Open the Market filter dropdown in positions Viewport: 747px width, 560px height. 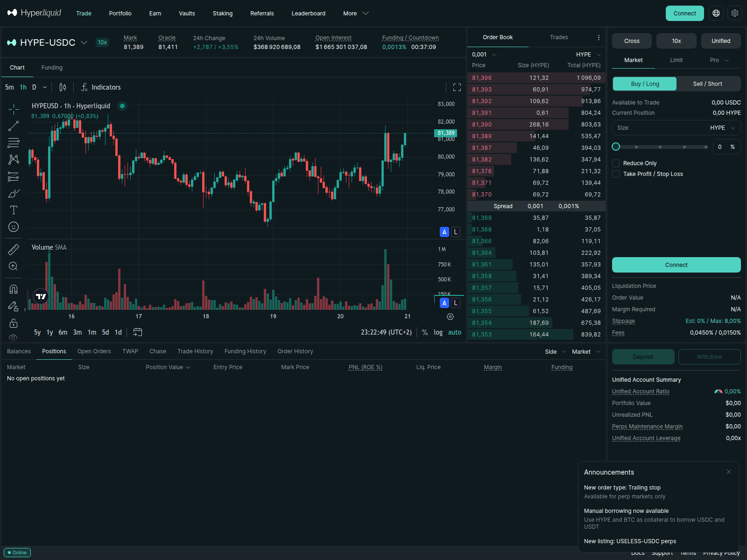pyautogui.click(x=586, y=352)
